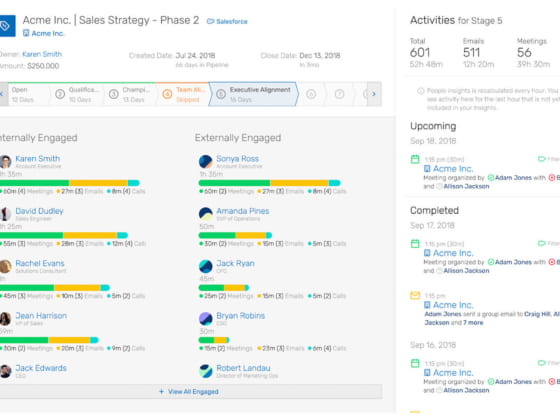
Task: Click the Amount $250,000 value
Action: (x=43, y=66)
